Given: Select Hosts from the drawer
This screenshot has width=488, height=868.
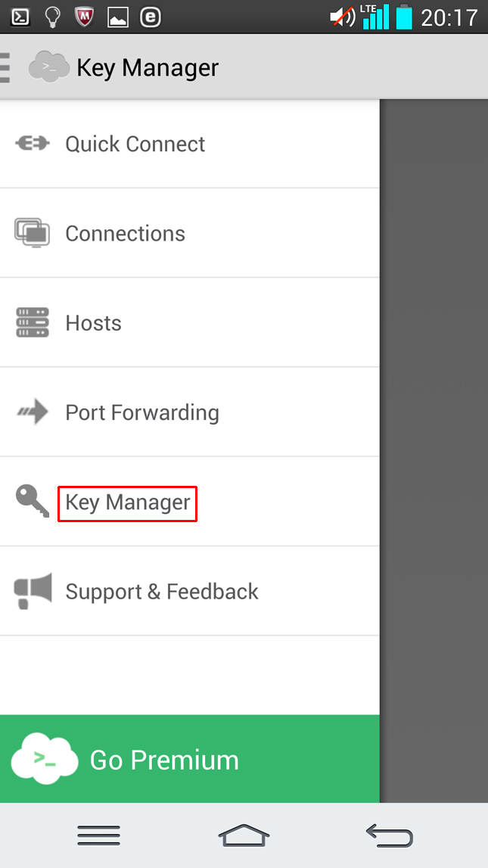Looking at the screenshot, I should tap(94, 323).
